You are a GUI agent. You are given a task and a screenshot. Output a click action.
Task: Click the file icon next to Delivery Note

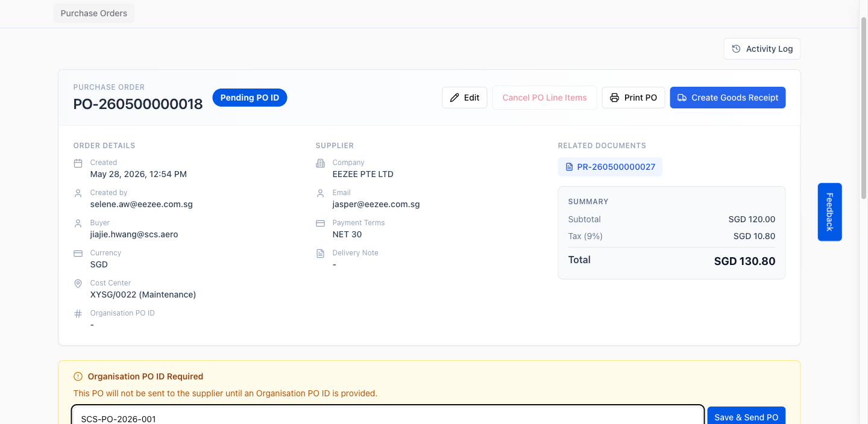tap(320, 254)
